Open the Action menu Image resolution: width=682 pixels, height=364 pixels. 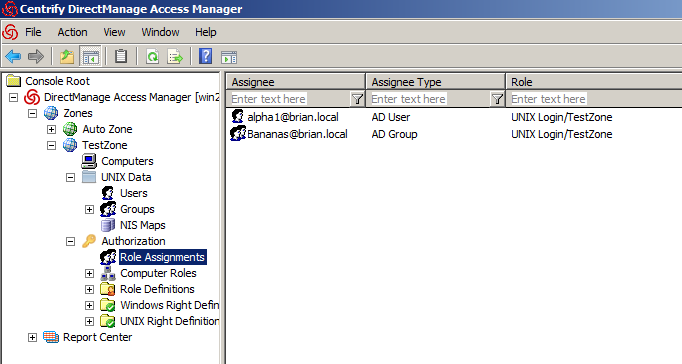tap(72, 32)
